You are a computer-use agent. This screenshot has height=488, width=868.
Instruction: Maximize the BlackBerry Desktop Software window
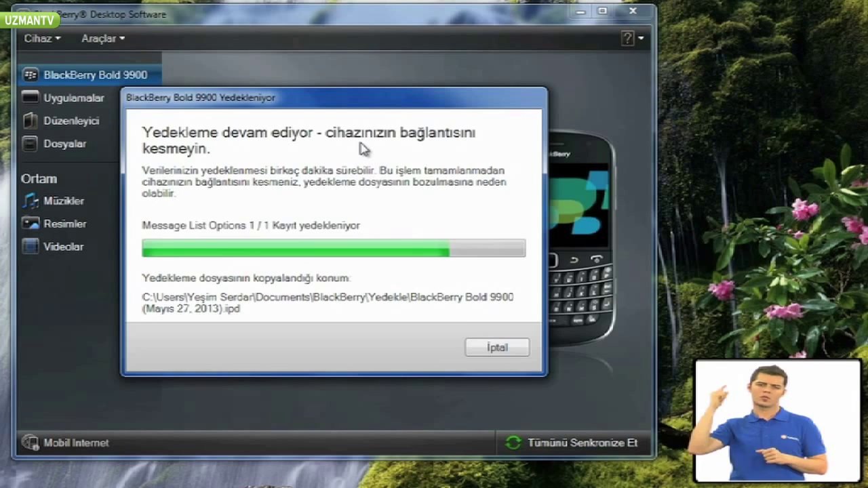tap(602, 12)
